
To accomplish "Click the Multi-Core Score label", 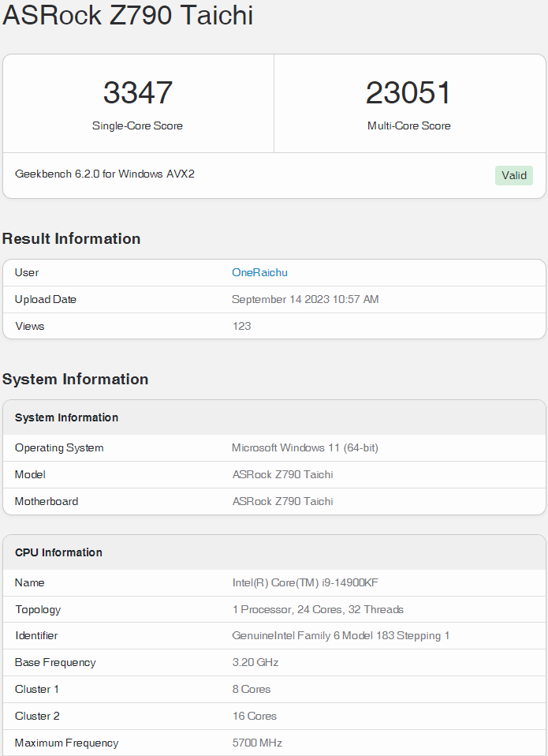I will click(409, 125).
